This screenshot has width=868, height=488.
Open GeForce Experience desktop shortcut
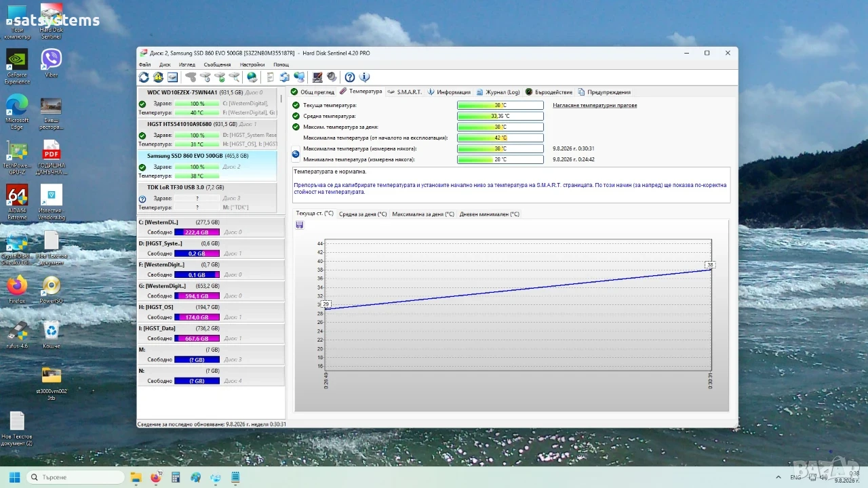[x=17, y=67]
